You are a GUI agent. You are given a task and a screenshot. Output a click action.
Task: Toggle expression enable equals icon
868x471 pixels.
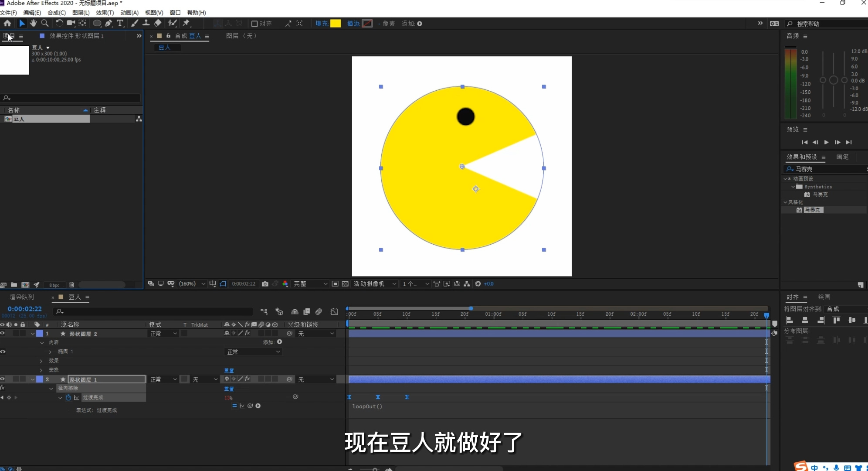(x=234, y=406)
